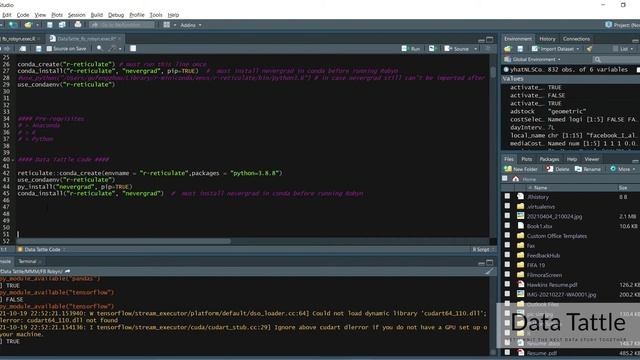Minimize the source editor pane

click(x=481, y=40)
